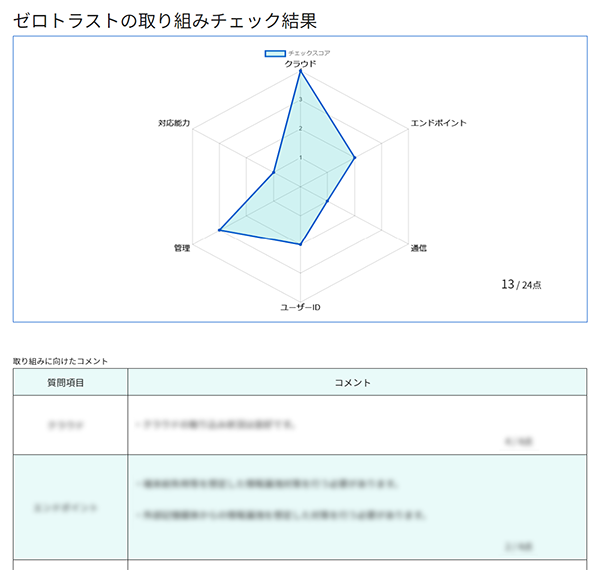The width and height of the screenshot is (600, 570).
Task: Select the ユーザーID data point on radar
Action: [x=300, y=244]
